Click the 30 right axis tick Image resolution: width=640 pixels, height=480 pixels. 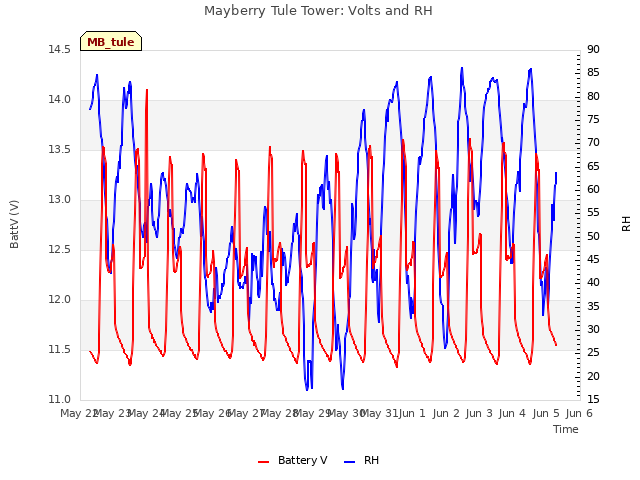593,329
